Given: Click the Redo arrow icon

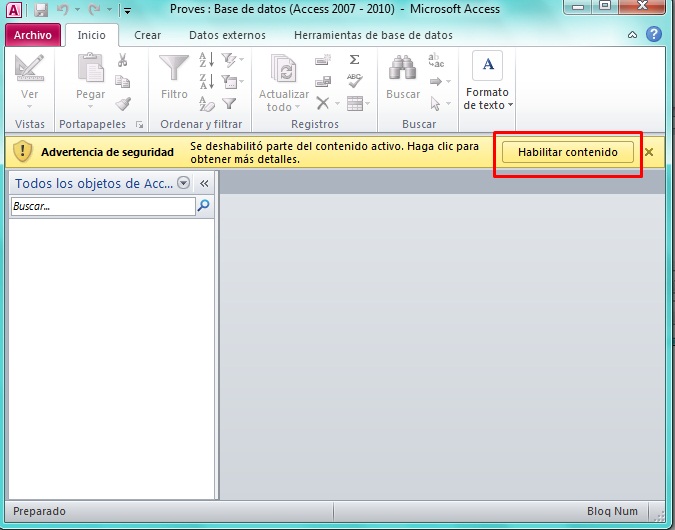Looking at the screenshot, I should pyautogui.click(x=94, y=9).
